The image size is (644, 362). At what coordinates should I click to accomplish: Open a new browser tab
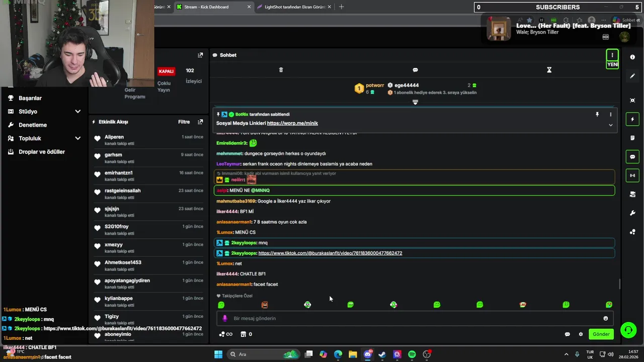(x=341, y=7)
